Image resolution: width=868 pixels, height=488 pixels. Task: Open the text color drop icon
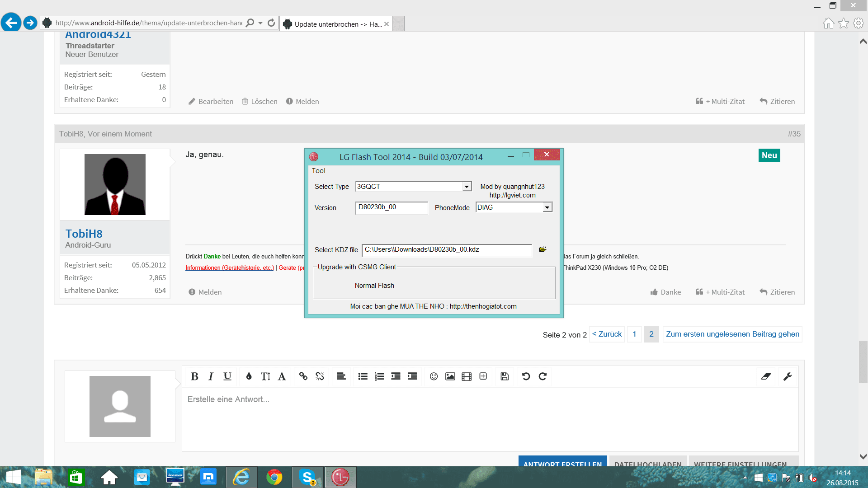coord(249,376)
